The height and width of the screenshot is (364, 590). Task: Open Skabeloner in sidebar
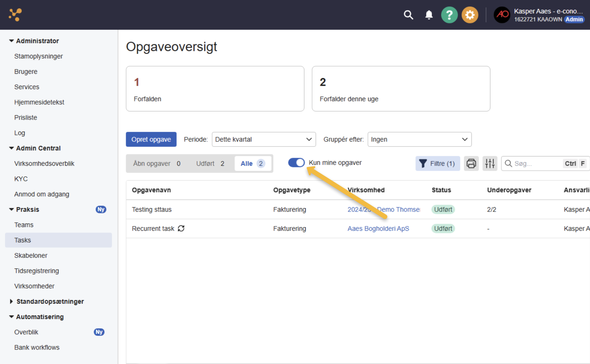[31, 256]
